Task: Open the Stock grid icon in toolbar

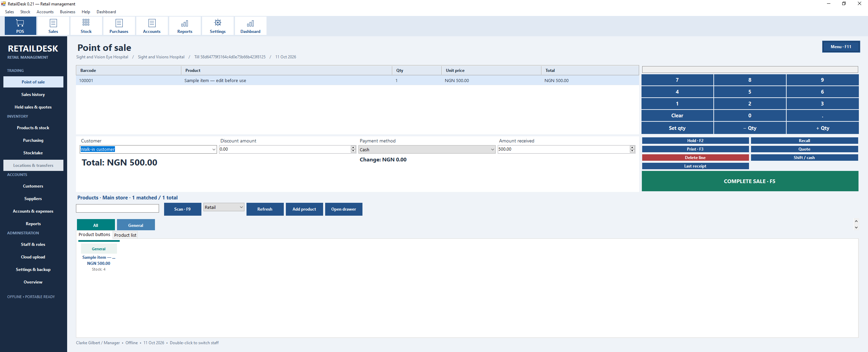Action: point(86,26)
